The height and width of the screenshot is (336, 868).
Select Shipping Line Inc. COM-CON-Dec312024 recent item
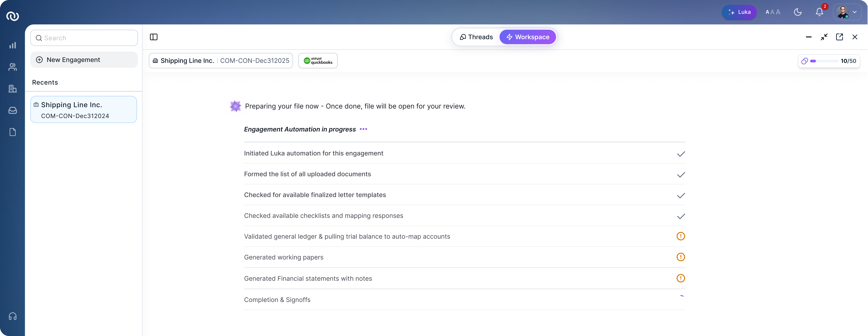coord(84,110)
